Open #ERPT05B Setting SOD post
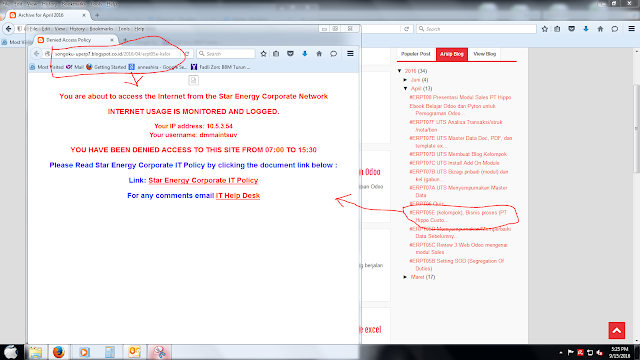 coord(456,265)
